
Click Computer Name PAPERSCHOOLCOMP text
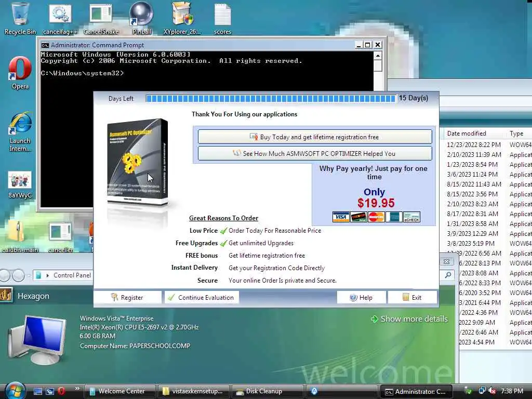(135, 345)
